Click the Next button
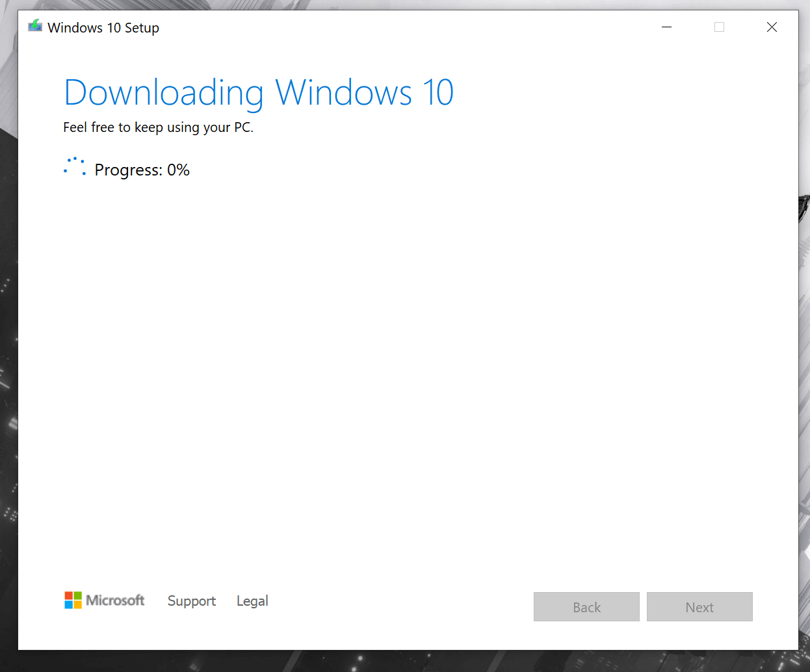This screenshot has height=672, width=810. tap(699, 606)
